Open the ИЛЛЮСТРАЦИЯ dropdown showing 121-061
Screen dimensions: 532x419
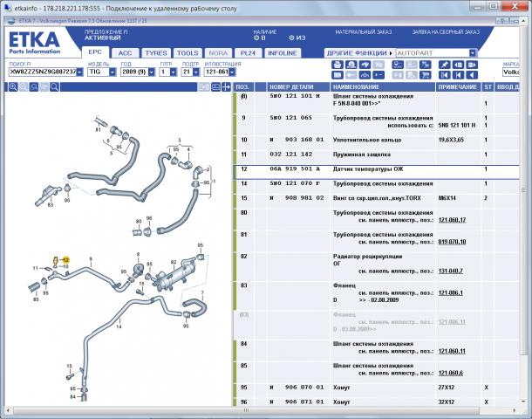pyautogui.click(x=232, y=72)
